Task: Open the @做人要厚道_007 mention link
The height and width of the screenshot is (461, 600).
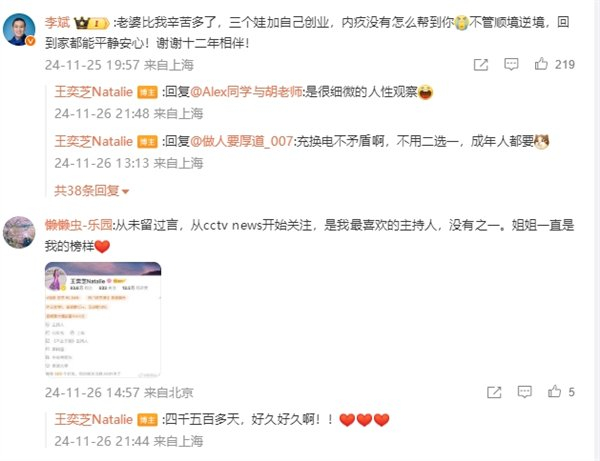Action: point(241,142)
